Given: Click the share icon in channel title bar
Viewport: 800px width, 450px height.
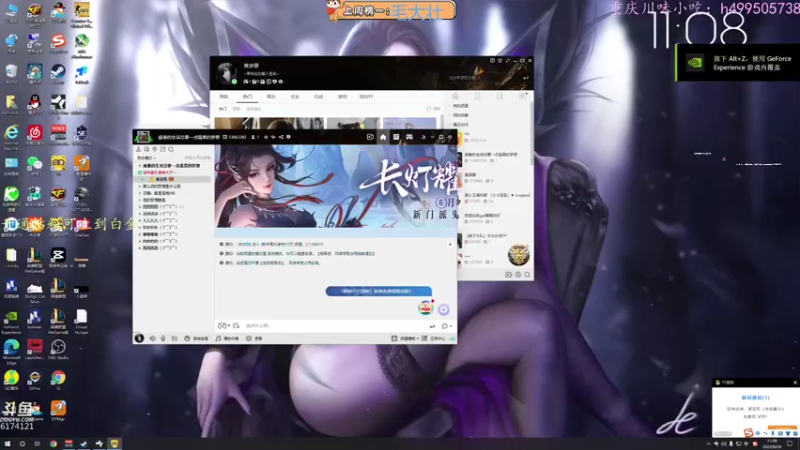Looking at the screenshot, I should tap(281, 137).
